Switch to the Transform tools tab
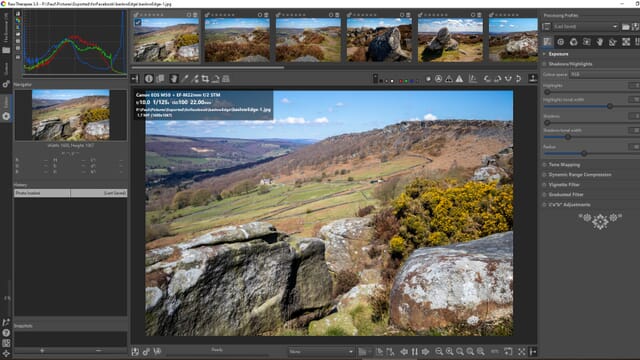The height and width of the screenshot is (360, 640). click(x=613, y=42)
